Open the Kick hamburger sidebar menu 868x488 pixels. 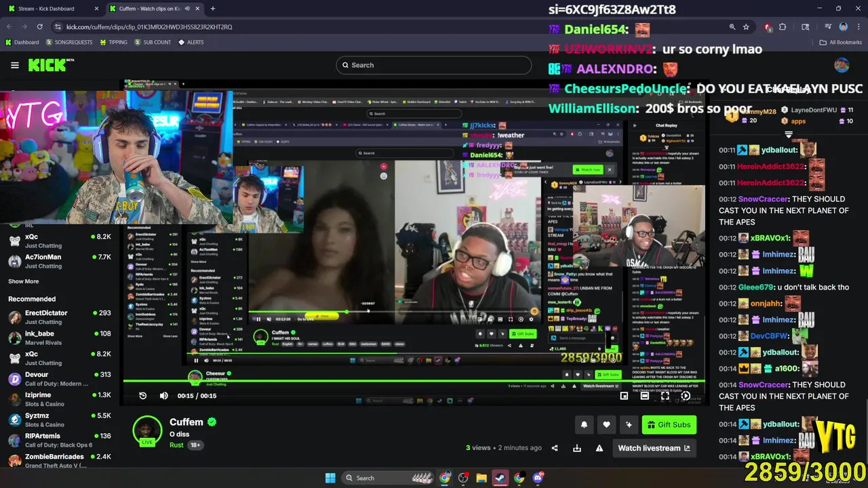[x=15, y=65]
